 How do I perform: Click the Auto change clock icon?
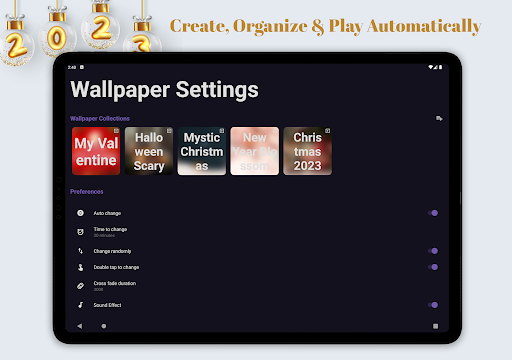pyautogui.click(x=80, y=213)
